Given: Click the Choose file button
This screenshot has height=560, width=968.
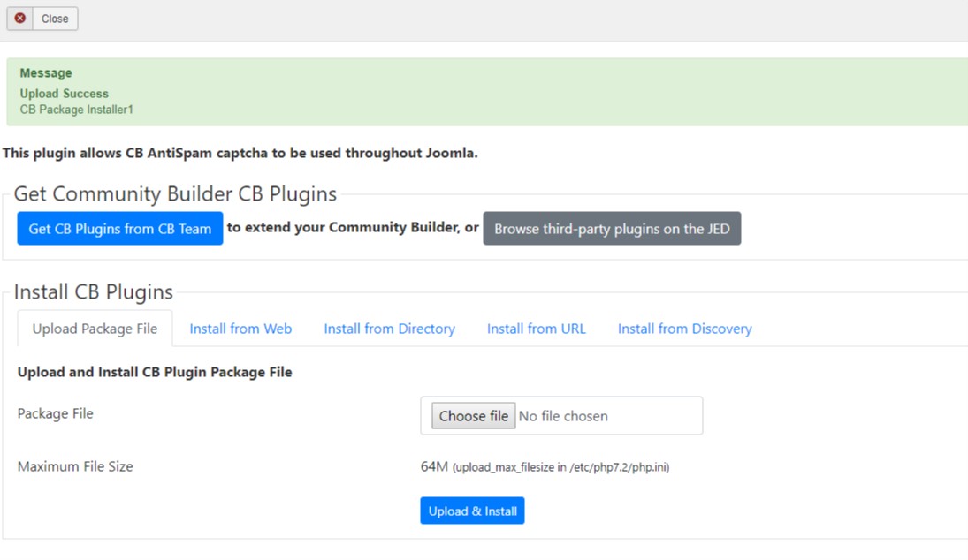Looking at the screenshot, I should point(474,416).
